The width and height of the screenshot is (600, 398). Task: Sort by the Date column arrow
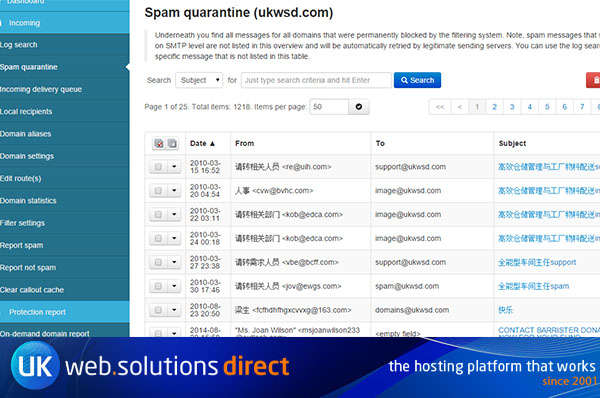coord(212,144)
